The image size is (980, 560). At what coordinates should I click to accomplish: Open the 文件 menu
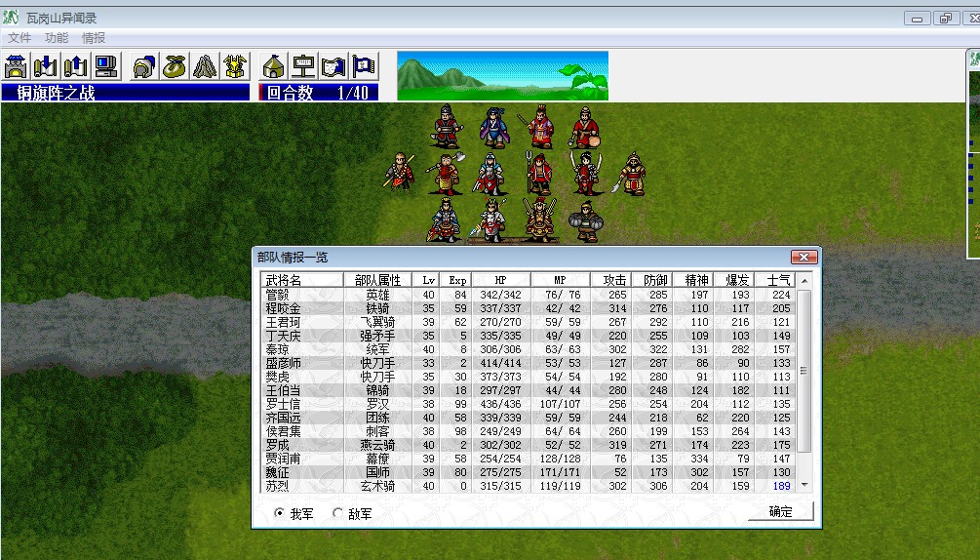click(x=20, y=38)
